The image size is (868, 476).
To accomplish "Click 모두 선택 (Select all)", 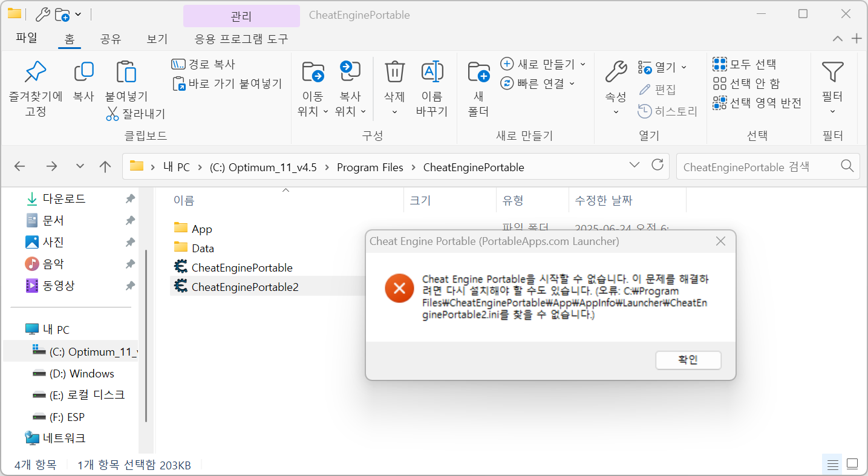I will 744,64.
